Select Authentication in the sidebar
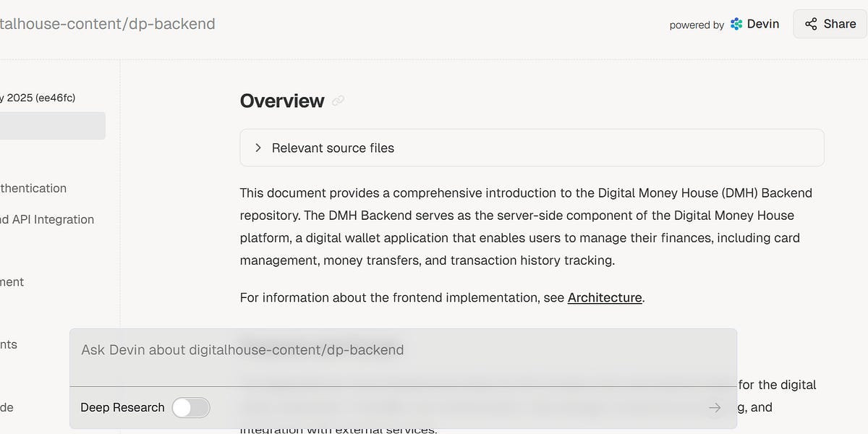 [x=33, y=188]
